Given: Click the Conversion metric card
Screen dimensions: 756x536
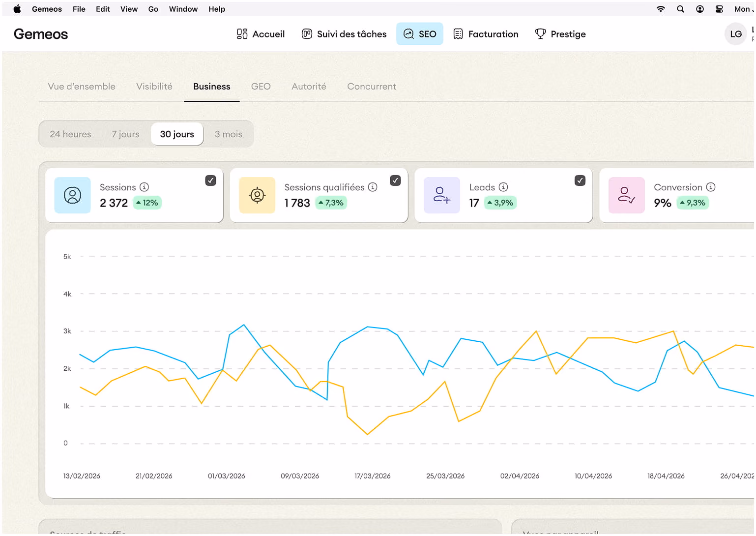Looking at the screenshot, I should tap(677, 195).
